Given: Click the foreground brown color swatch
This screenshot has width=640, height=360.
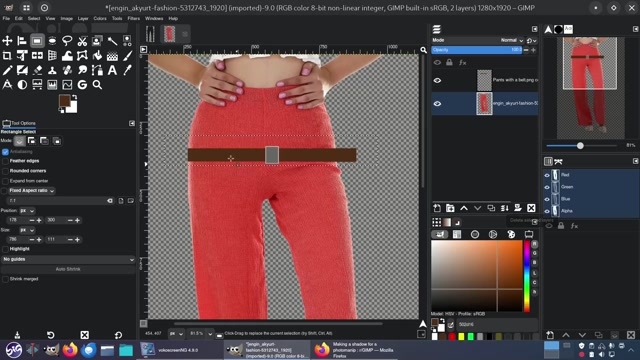Looking at the screenshot, I should point(64,100).
